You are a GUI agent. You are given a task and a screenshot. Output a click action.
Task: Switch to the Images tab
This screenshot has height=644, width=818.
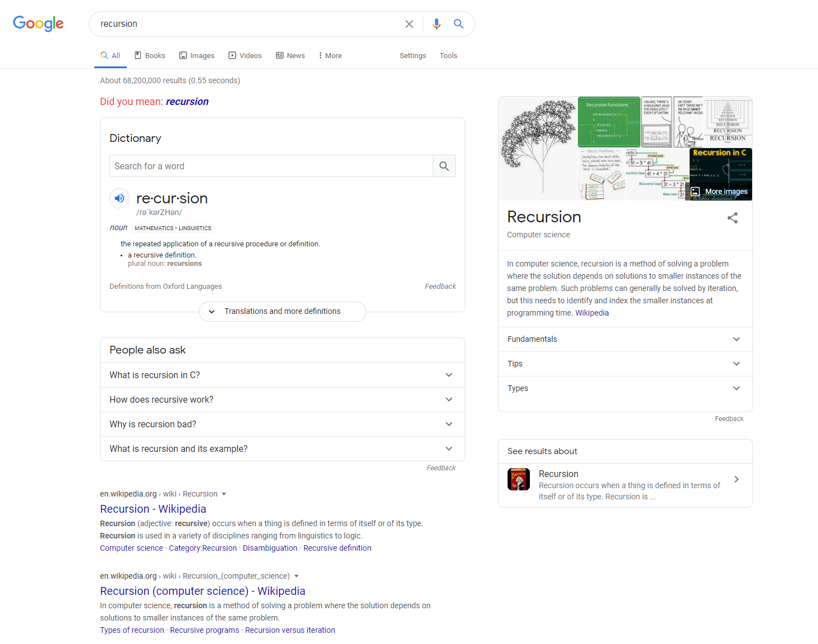(x=197, y=55)
